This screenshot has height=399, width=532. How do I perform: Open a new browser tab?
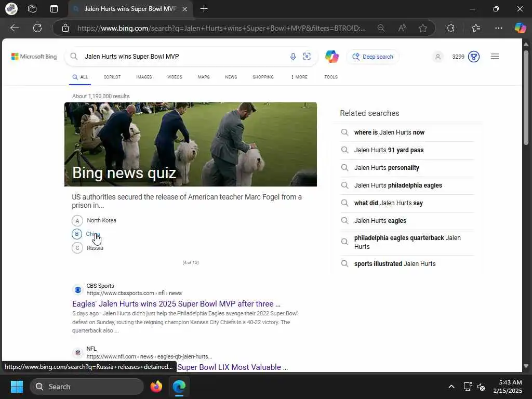tap(204, 9)
